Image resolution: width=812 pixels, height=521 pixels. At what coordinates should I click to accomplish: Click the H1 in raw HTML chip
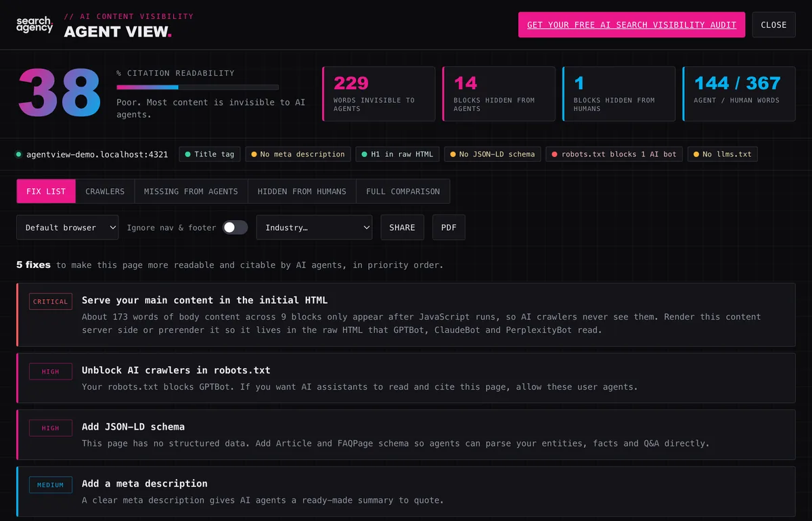(x=397, y=154)
